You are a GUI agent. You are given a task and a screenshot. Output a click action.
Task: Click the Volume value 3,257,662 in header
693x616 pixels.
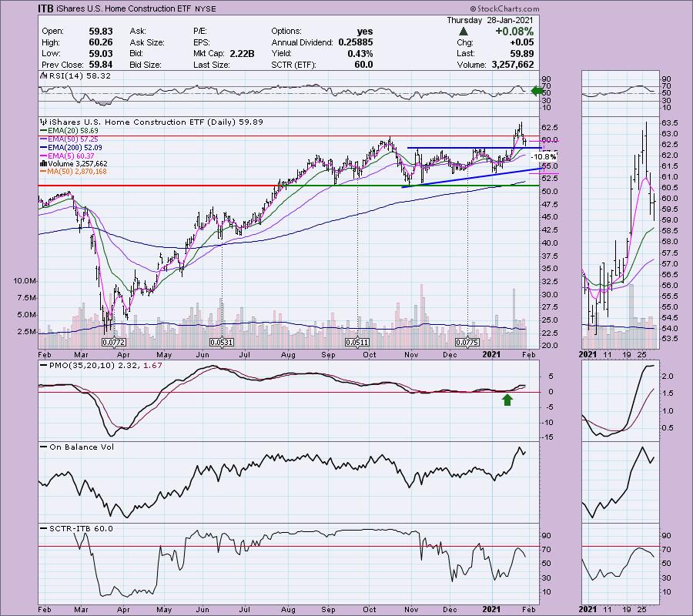click(513, 65)
